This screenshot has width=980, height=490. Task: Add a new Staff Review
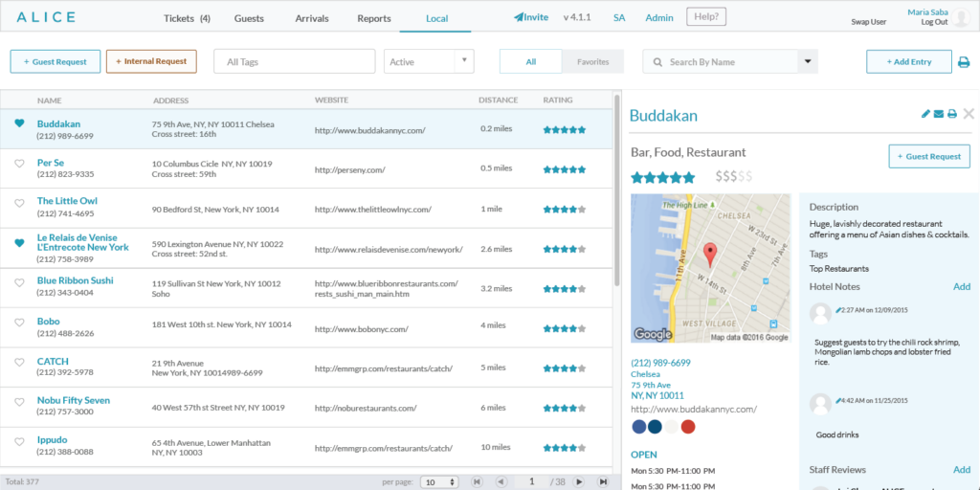962,470
